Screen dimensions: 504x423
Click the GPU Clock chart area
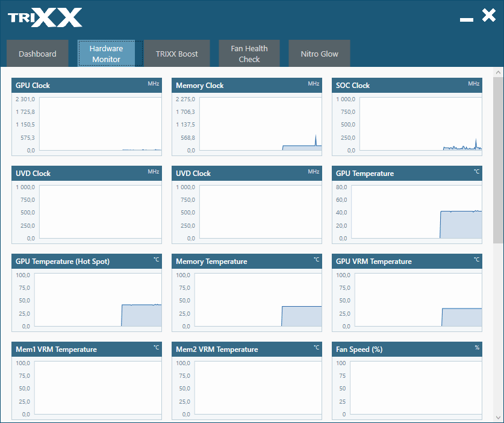click(x=101, y=124)
